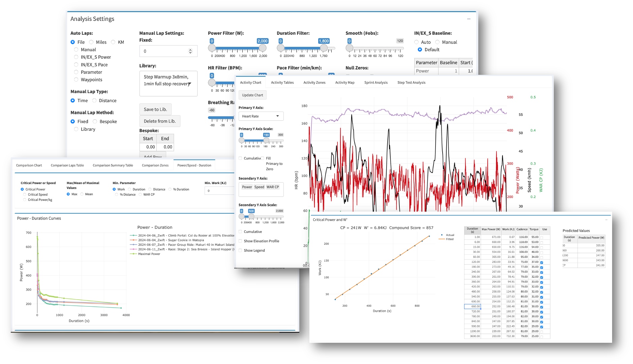Select the Miles auto laps option

click(x=91, y=42)
